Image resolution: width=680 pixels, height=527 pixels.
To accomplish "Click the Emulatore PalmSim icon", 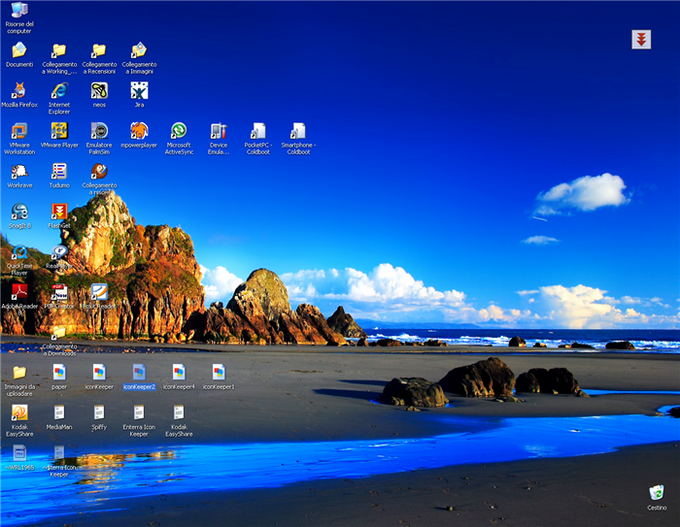I will 99,131.
